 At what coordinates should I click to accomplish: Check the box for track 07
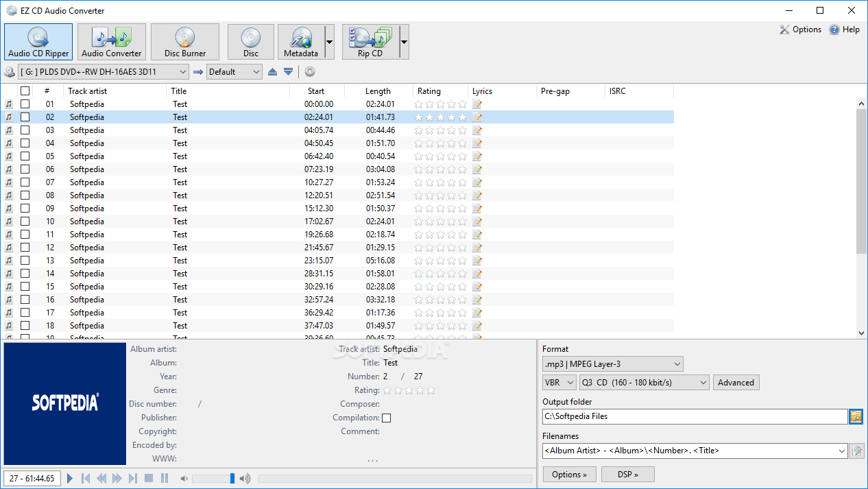tap(25, 182)
